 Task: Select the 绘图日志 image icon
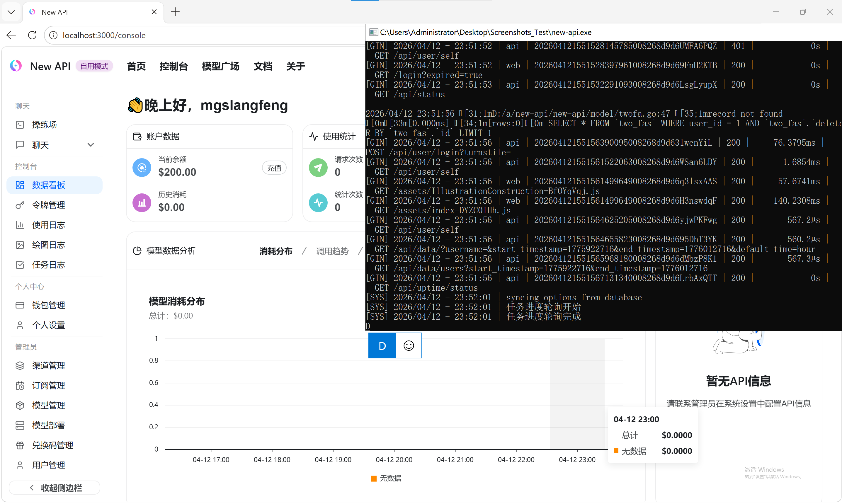[x=20, y=245]
